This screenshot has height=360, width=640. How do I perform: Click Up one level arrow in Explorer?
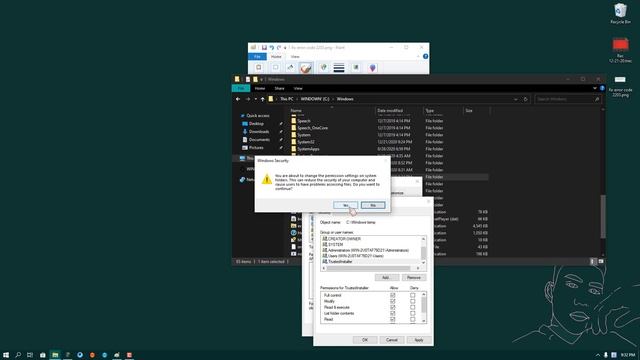pyautogui.click(x=262, y=99)
